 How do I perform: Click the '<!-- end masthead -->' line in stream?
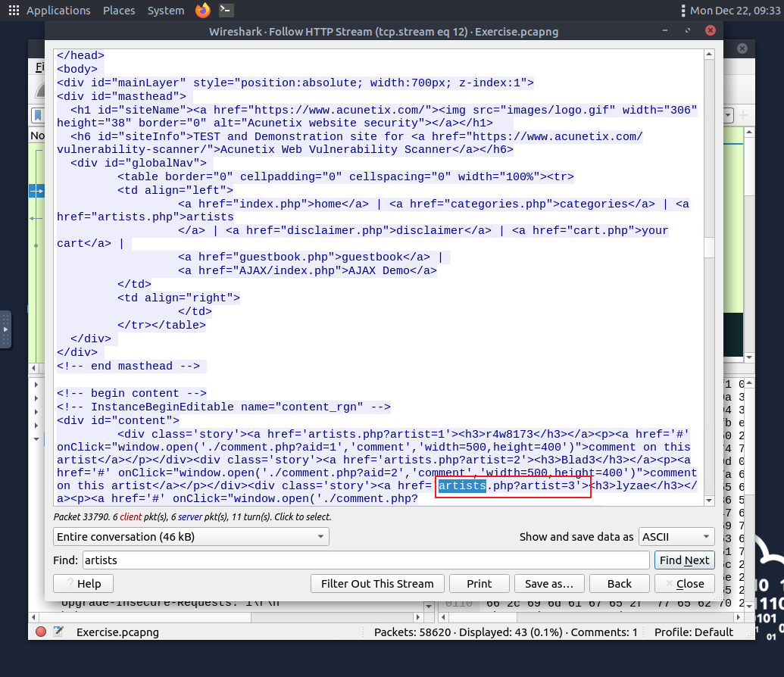point(128,366)
